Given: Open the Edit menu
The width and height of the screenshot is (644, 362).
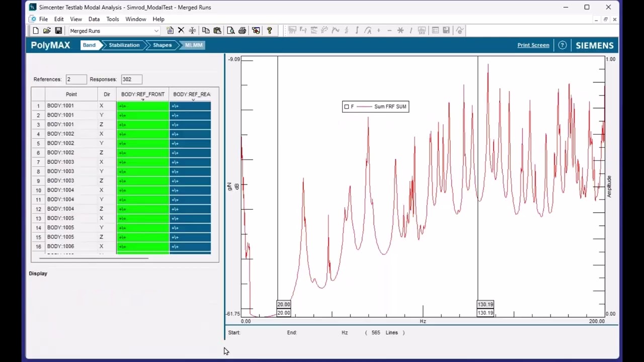Looking at the screenshot, I should 59,19.
